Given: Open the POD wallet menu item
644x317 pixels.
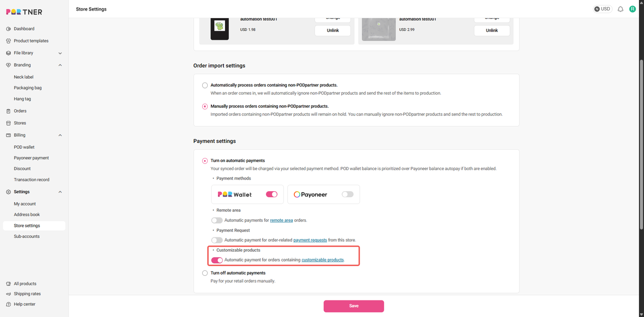Looking at the screenshot, I should pyautogui.click(x=24, y=147).
